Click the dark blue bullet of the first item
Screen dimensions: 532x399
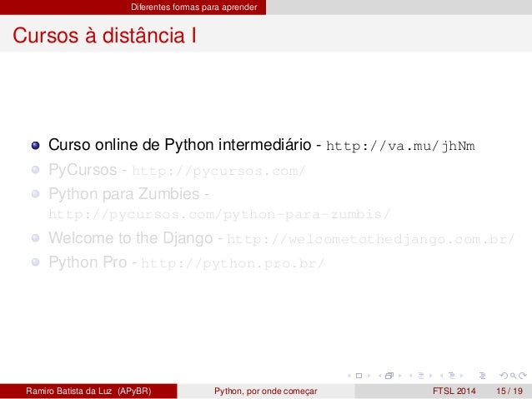(35, 146)
